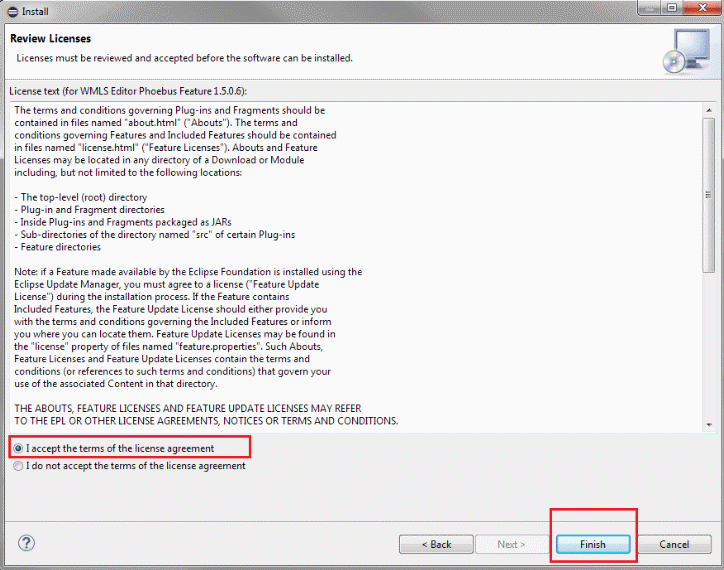Select 'I accept the terms' radio button
The width and height of the screenshot is (724, 570).
tap(18, 448)
